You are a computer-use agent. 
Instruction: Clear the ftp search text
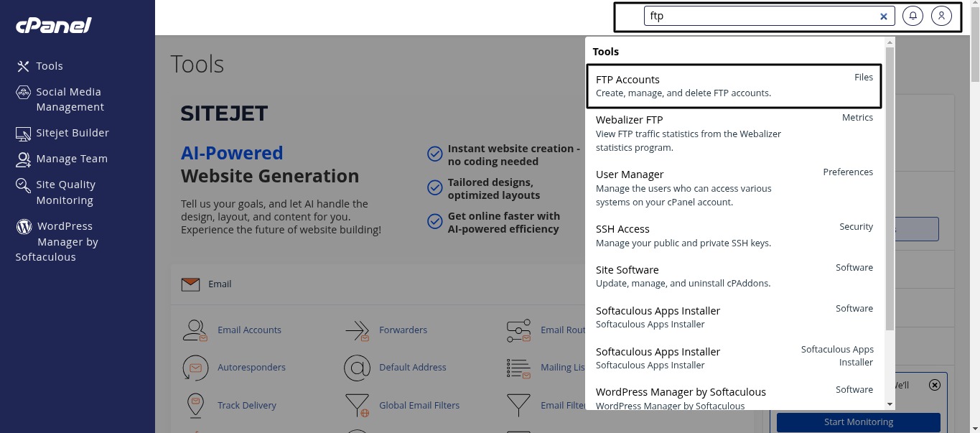pyautogui.click(x=884, y=17)
